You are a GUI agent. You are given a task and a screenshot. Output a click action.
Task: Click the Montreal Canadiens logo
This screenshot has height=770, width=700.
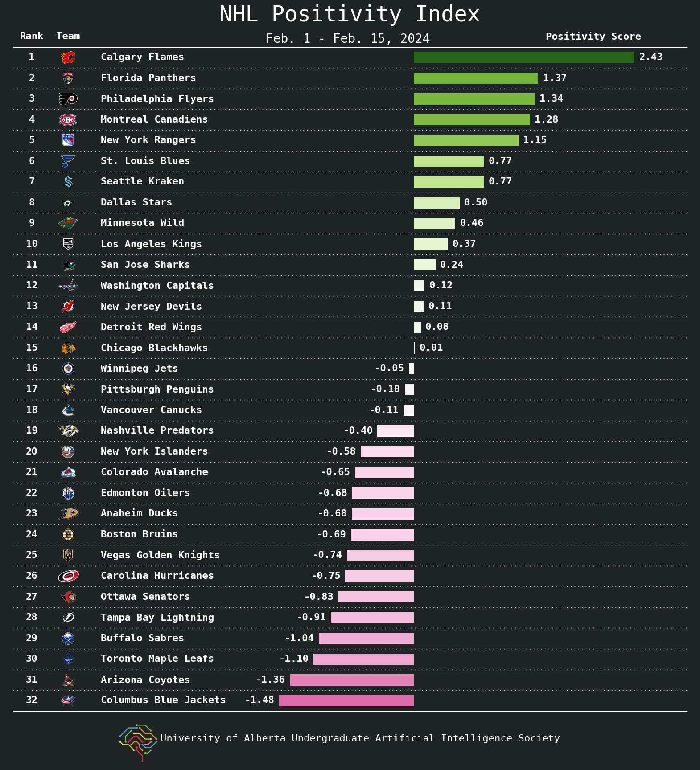[68, 119]
